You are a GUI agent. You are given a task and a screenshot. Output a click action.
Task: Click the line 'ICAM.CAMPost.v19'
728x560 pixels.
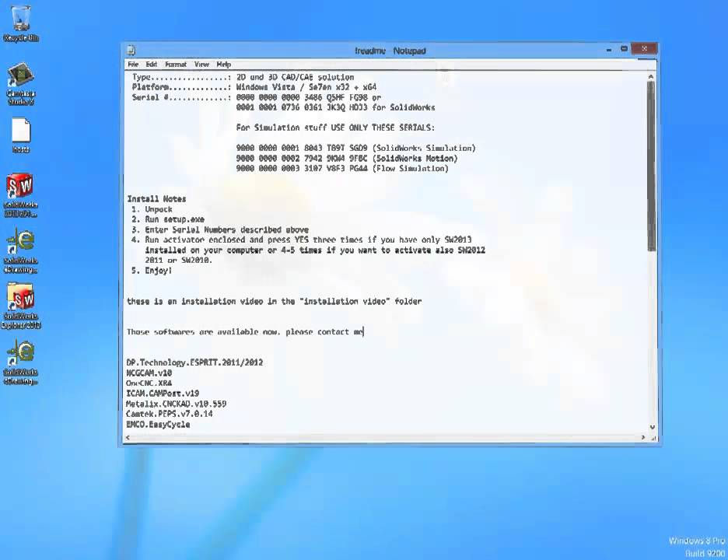(163, 393)
